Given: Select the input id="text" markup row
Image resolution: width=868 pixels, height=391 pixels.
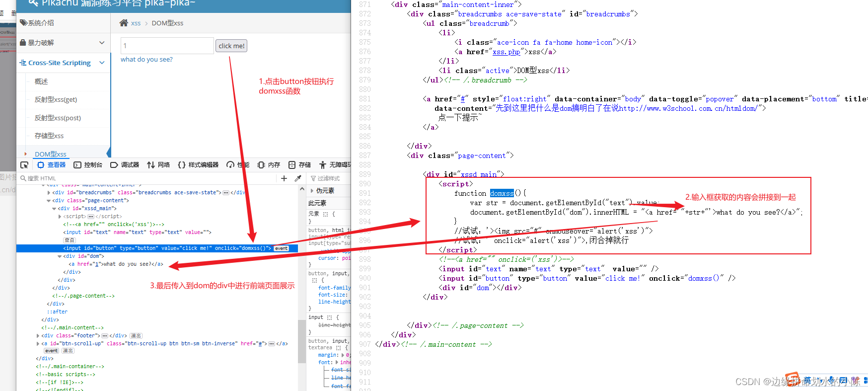Looking at the screenshot, I should tap(137, 232).
